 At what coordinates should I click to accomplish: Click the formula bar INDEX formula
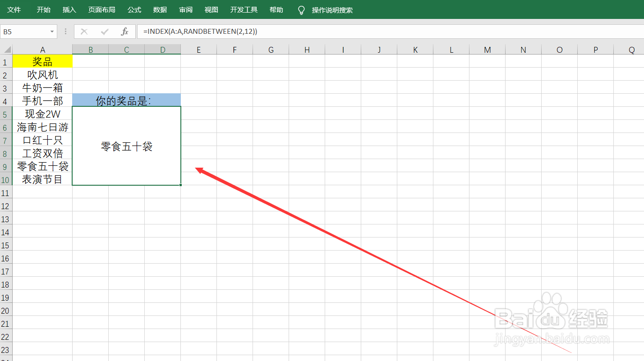(x=200, y=32)
